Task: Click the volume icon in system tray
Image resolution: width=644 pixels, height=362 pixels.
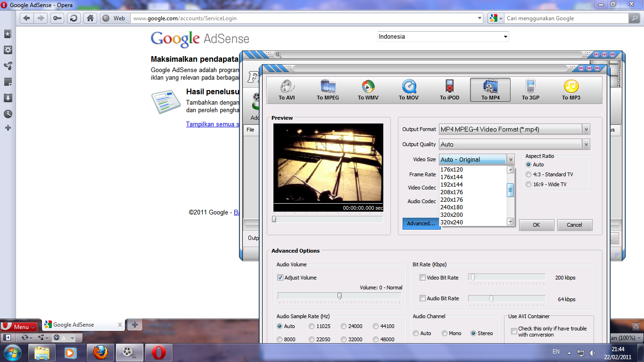Action: 592,353
